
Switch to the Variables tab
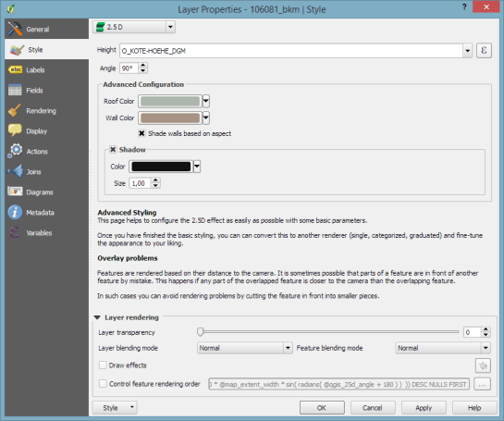[x=46, y=232]
